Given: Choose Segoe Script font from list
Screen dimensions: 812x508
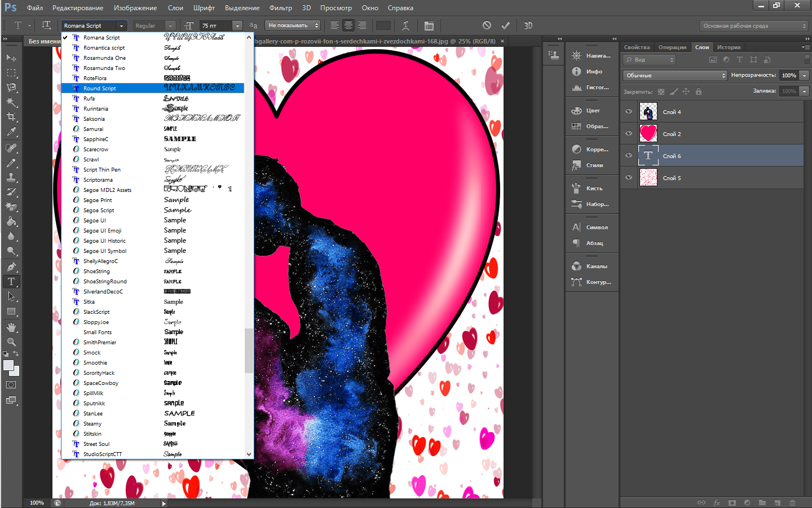Looking at the screenshot, I should click(x=99, y=211).
